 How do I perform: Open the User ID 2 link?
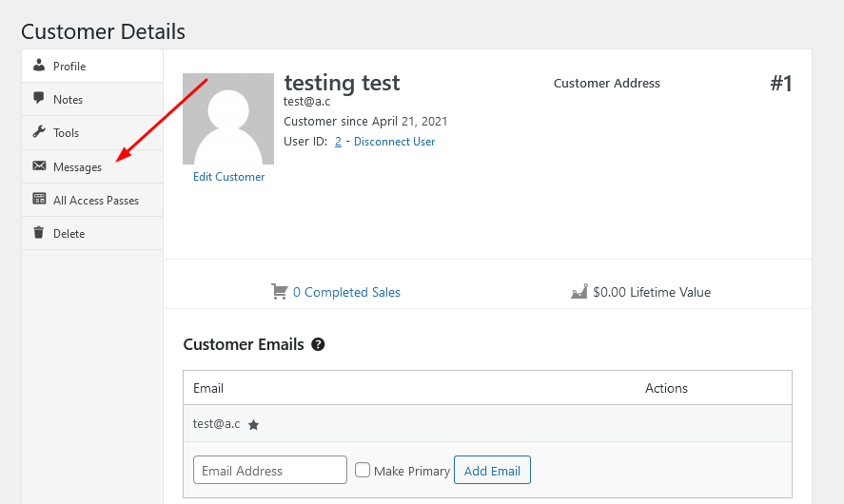(338, 142)
